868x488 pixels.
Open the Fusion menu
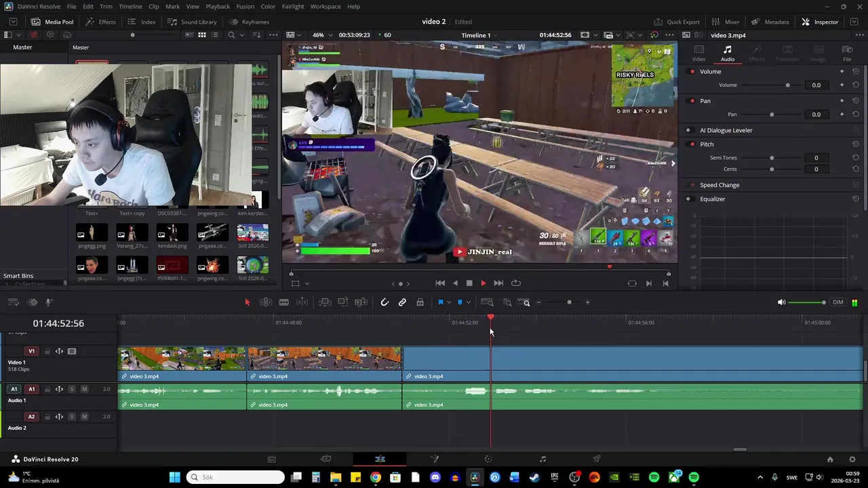coord(245,6)
